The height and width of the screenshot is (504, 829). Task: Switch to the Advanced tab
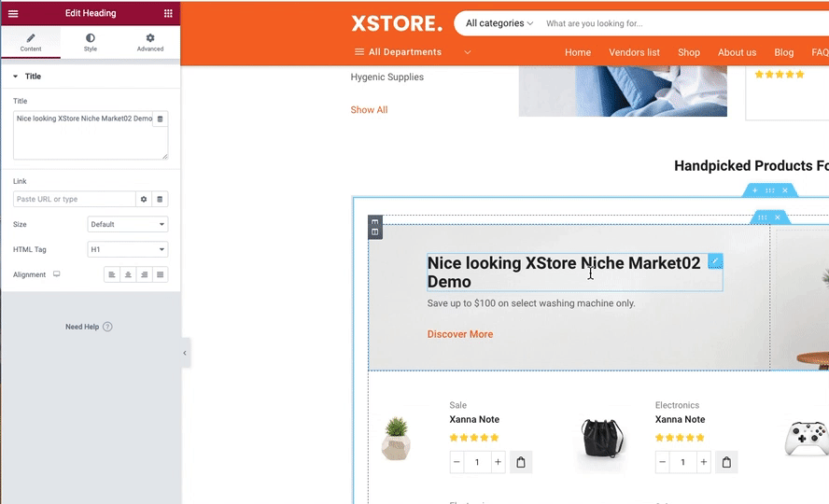click(150, 42)
